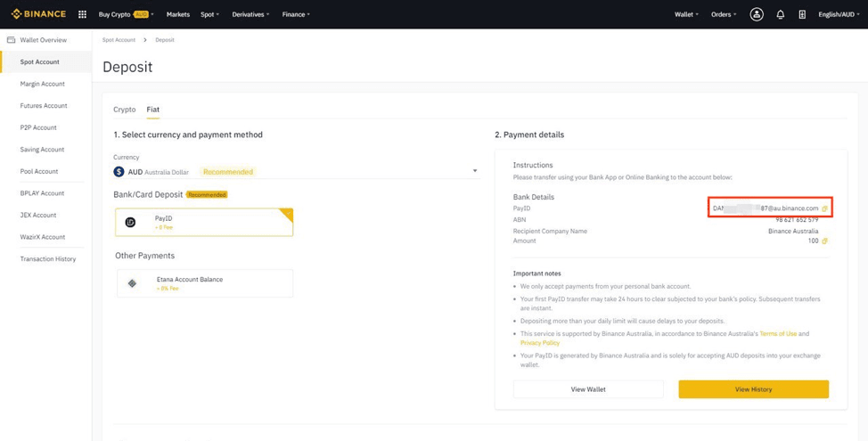Image resolution: width=868 pixels, height=441 pixels.
Task: Expand the Wallet dropdown in header
Action: point(686,14)
